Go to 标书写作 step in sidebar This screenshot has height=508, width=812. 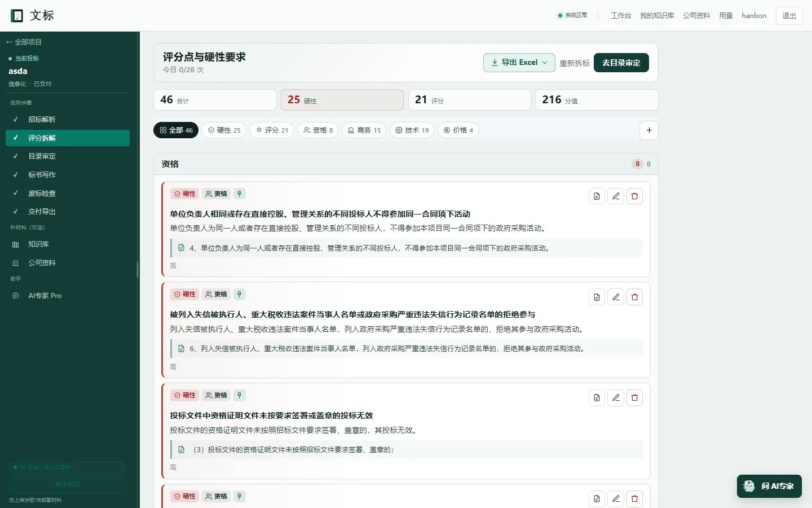click(68, 175)
